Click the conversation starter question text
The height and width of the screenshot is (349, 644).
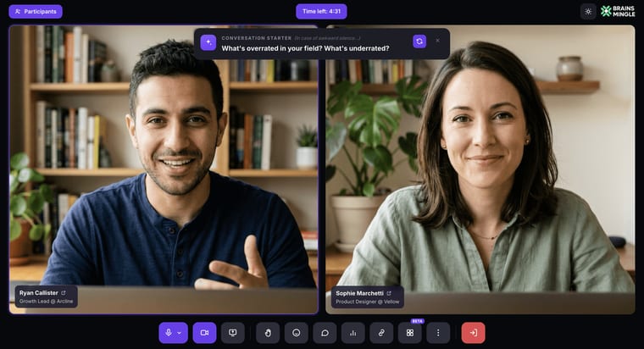pyautogui.click(x=305, y=48)
